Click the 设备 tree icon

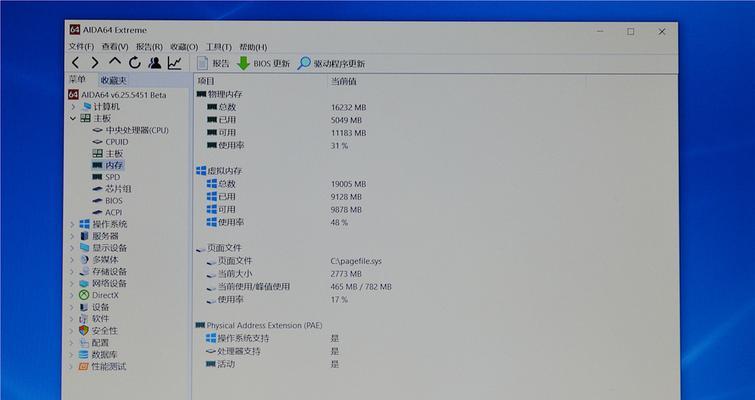[84, 307]
